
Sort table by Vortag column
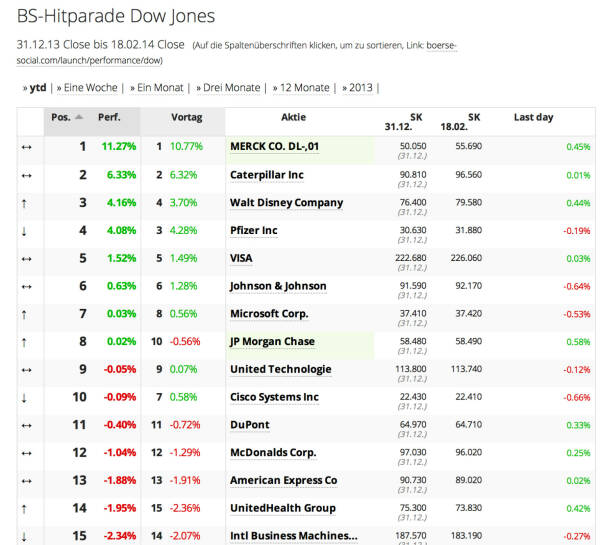(186, 117)
